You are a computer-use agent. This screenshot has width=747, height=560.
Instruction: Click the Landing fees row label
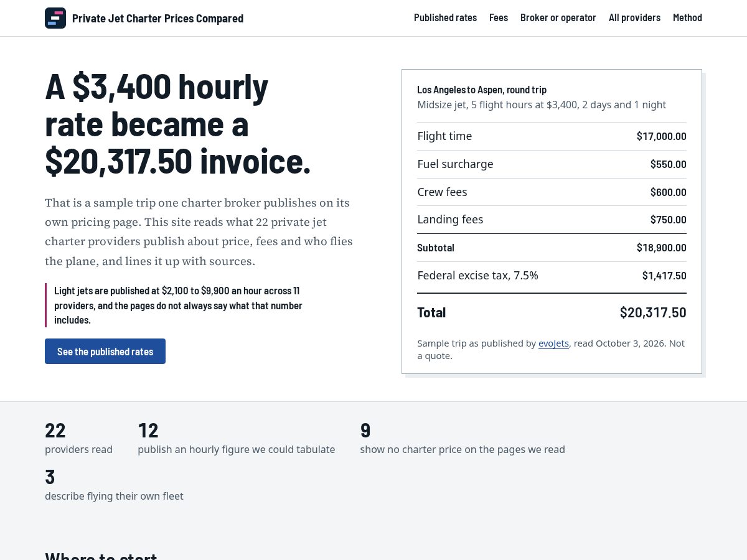(x=450, y=220)
